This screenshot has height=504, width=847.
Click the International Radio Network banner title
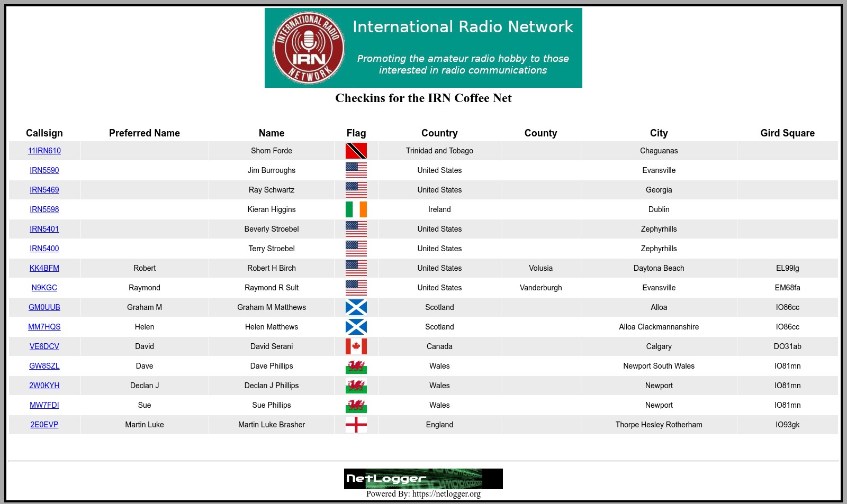463,27
